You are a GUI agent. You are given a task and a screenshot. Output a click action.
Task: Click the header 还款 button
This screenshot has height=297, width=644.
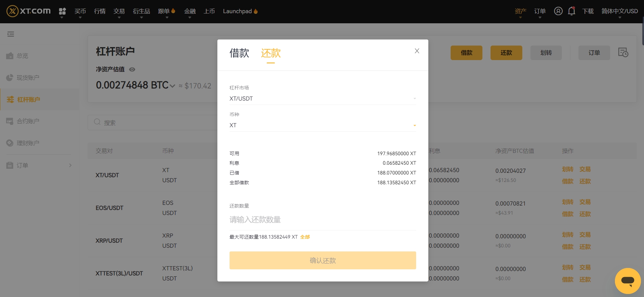click(506, 53)
